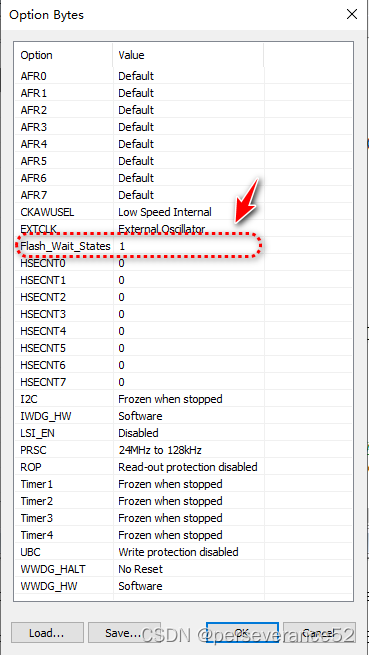Click Timer1 Frozen when stopped value

coord(170,485)
